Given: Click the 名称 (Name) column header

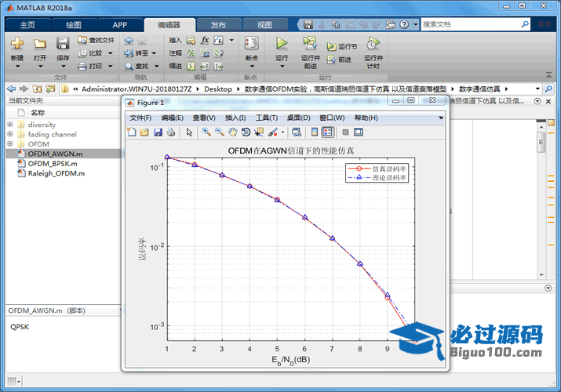Looking at the screenshot, I should coord(38,113).
